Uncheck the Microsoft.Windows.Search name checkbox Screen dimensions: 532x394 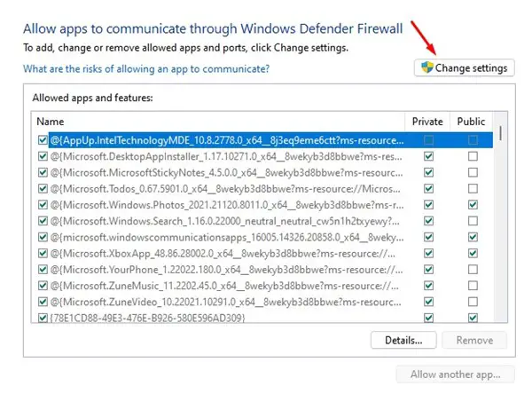point(43,221)
